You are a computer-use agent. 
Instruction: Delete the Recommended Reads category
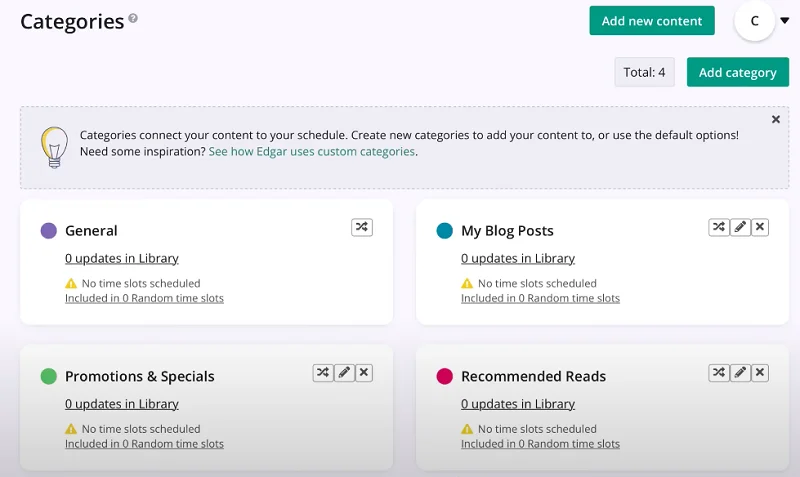760,373
